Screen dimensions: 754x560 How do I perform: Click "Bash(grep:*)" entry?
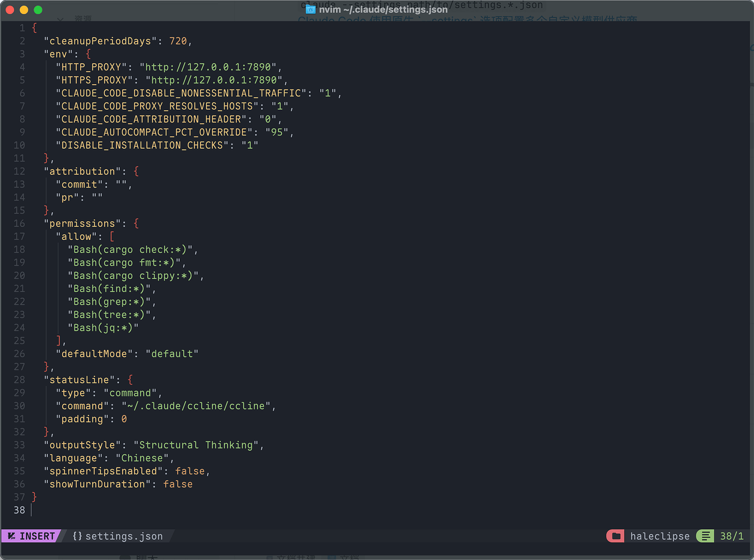coord(109,301)
